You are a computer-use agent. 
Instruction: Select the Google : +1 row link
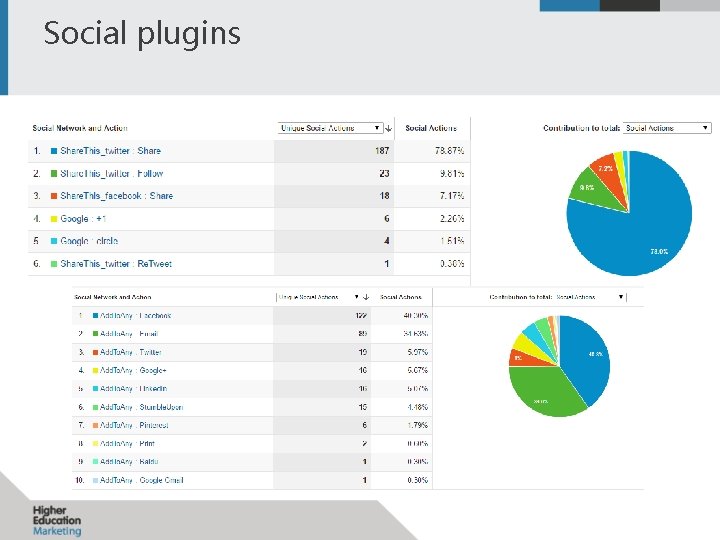point(83,219)
